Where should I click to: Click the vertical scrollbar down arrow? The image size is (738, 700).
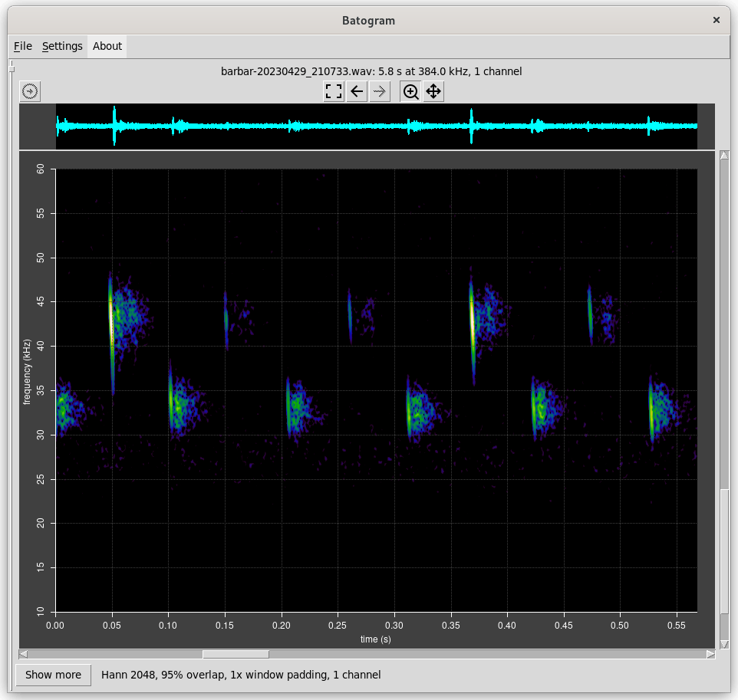pyautogui.click(x=724, y=643)
